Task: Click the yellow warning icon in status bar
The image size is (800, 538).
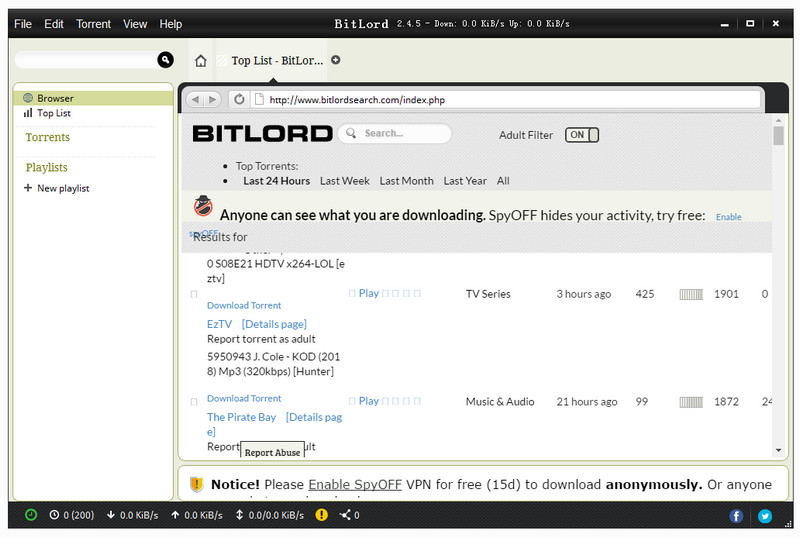Action: point(321,515)
